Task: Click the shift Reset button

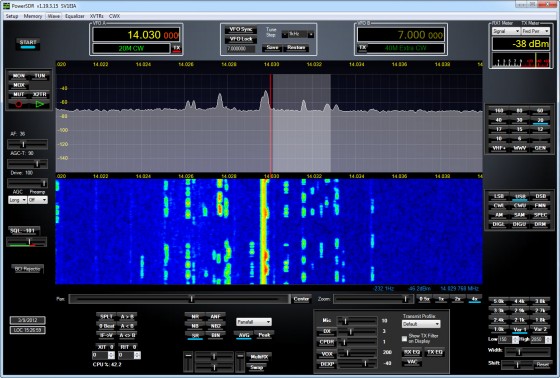Action: click(x=542, y=364)
